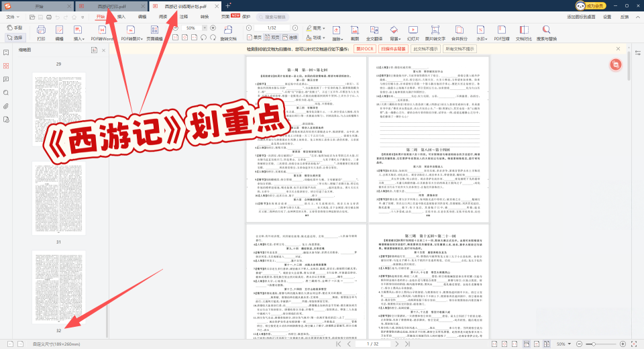This screenshot has width=644, height=349.
Task: Click 此文档不提示 button
Action: click(x=425, y=49)
